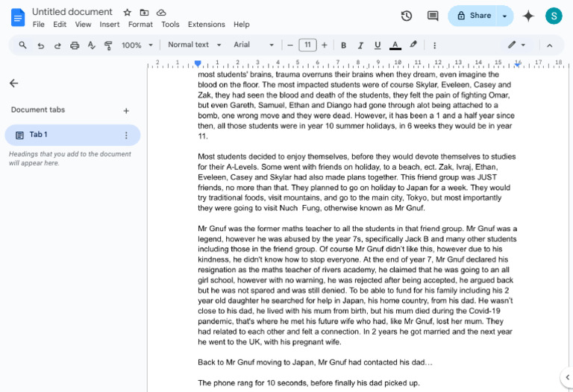Open the comments history icon

[433, 16]
